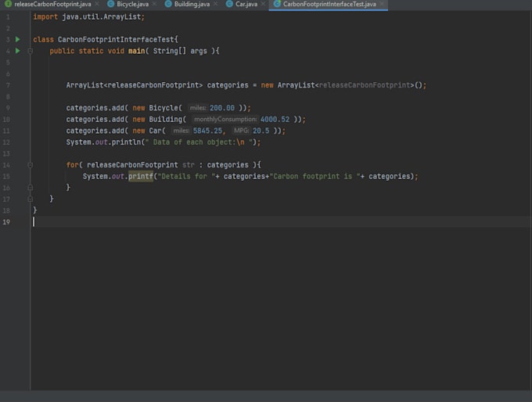The image size is (532, 402).
Task: Click the string "Details for " on line 15
Action: tap(186, 177)
